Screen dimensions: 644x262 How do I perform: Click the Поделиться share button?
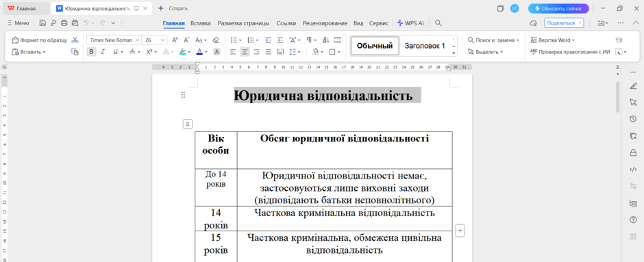point(564,23)
